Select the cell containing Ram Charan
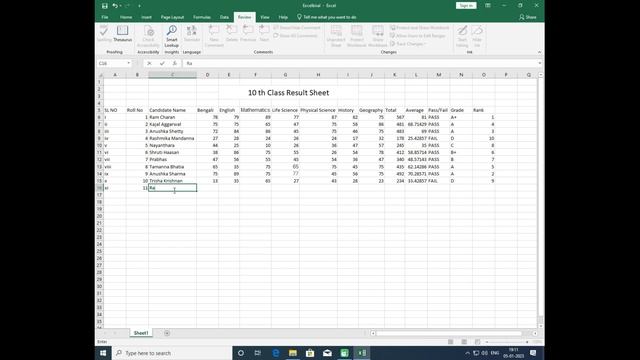 click(x=172, y=117)
